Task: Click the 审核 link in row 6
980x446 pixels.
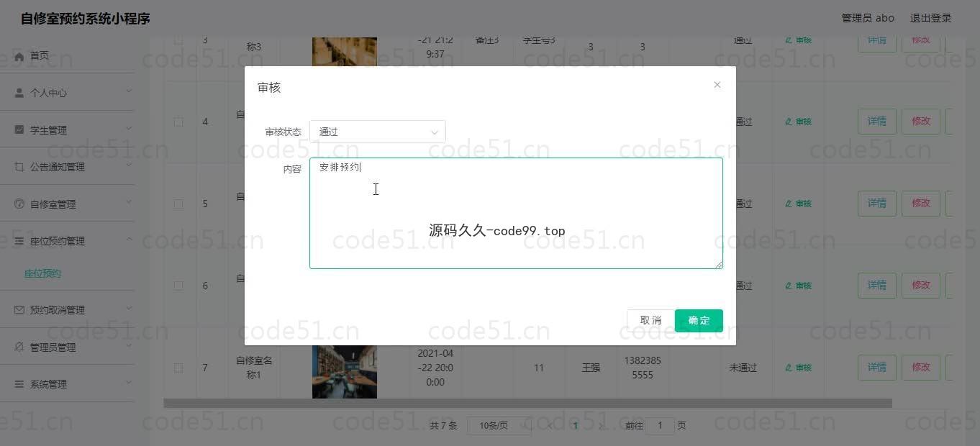Action: point(799,286)
